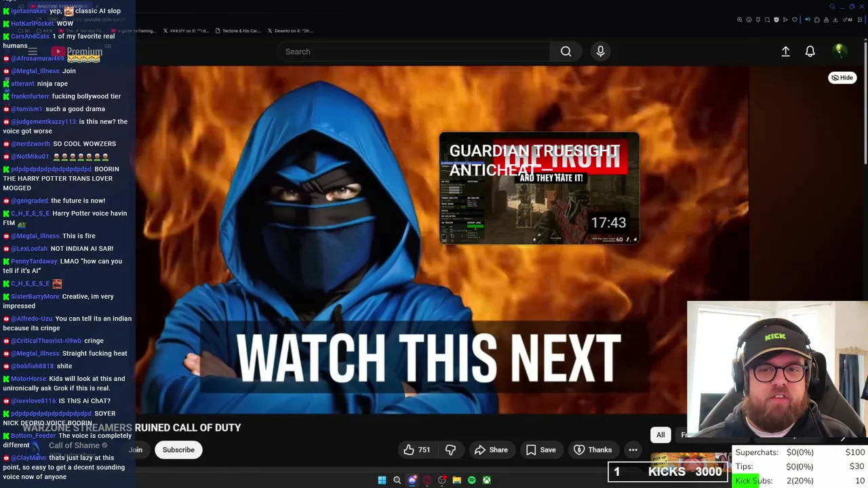Viewport: 868px width, 488px height.
Task: Click the browser emoji face toolbar icon
Action: [x=749, y=20]
